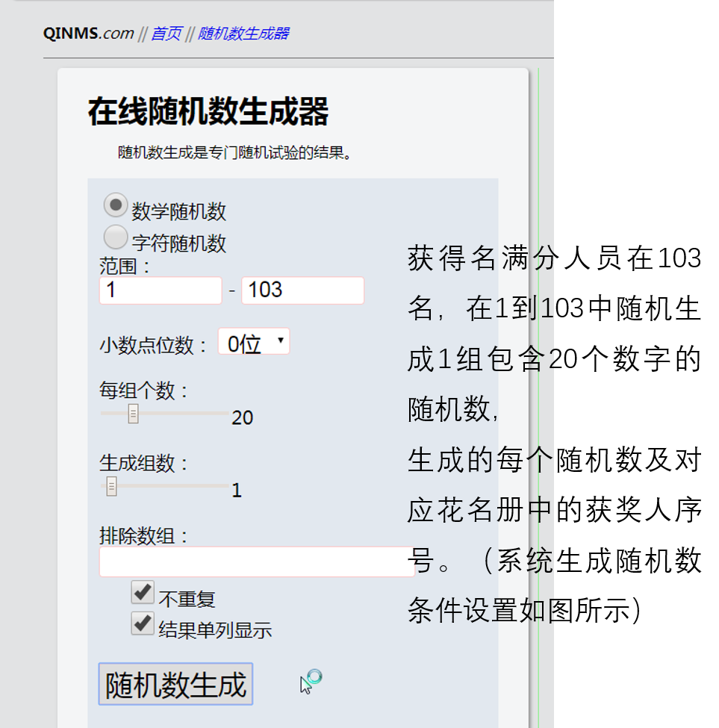Click the 随机数生成是专门随机试验的结果 description text
719x728 pixels.
click(234, 152)
